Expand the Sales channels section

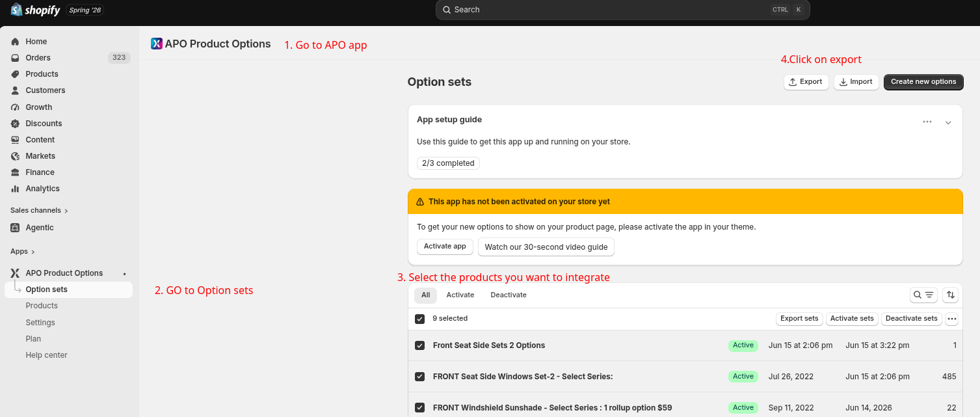tap(40, 211)
